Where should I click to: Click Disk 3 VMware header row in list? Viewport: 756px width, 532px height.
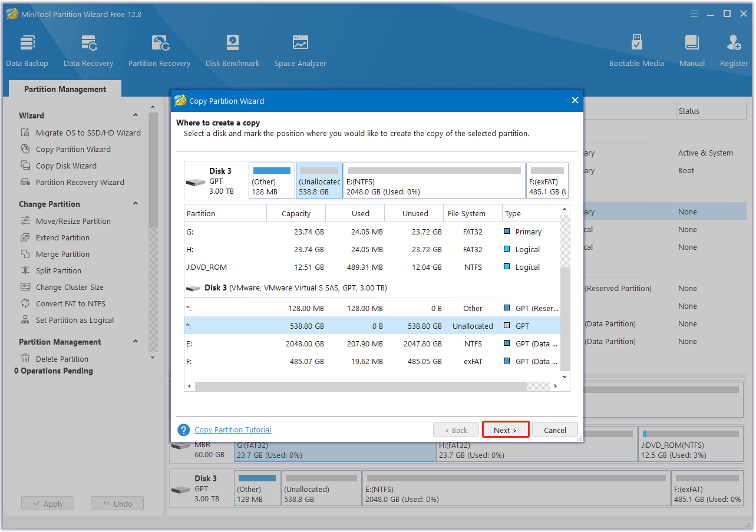coord(372,288)
